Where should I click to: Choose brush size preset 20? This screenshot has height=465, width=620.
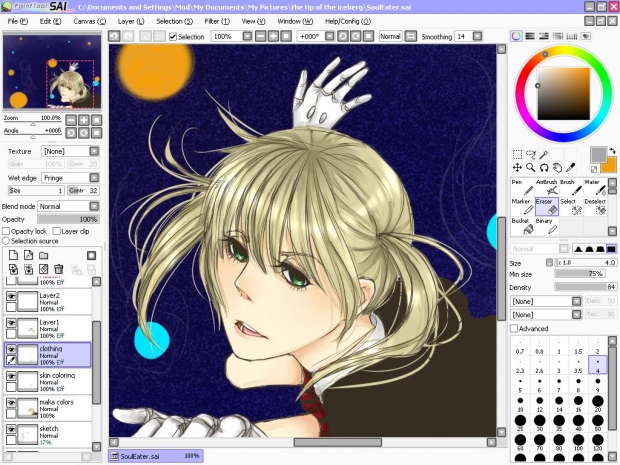click(597, 404)
